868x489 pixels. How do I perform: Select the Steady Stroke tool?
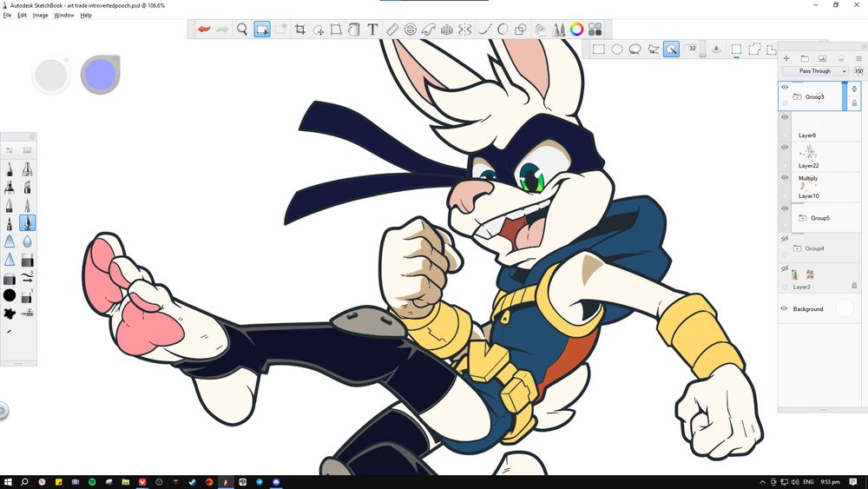tap(484, 30)
